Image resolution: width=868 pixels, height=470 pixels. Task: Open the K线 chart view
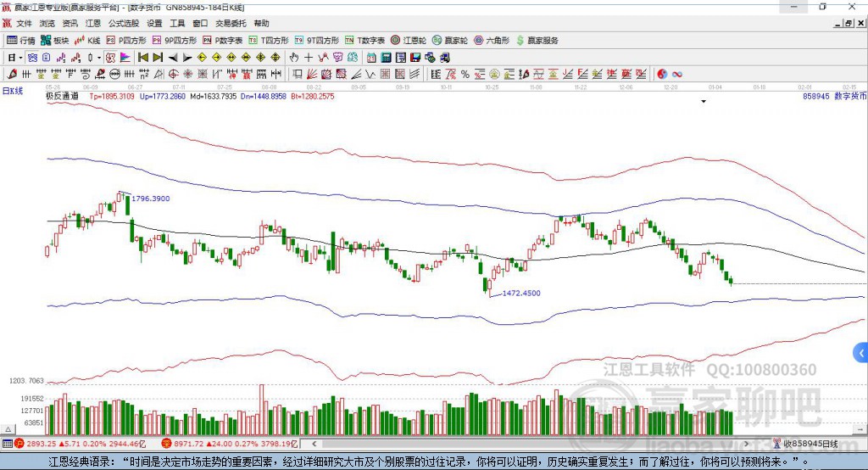coord(87,41)
